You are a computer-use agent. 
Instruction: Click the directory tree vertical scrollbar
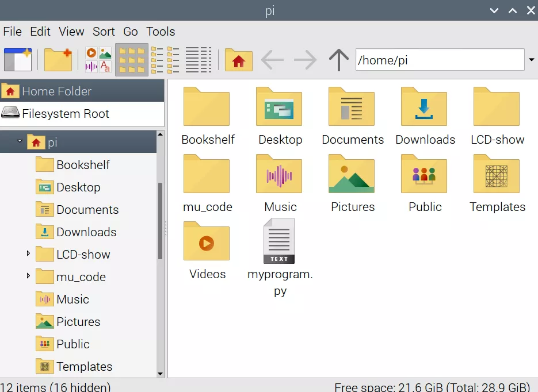point(160,221)
